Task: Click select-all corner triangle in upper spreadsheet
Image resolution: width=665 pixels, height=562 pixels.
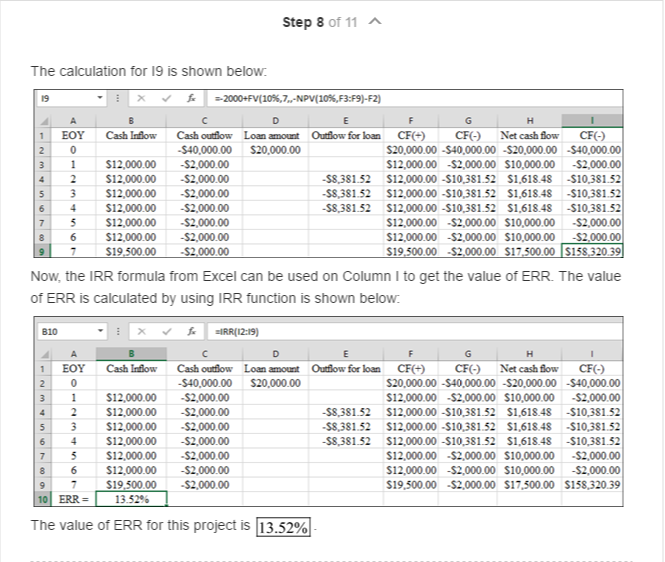Action: pos(44,121)
